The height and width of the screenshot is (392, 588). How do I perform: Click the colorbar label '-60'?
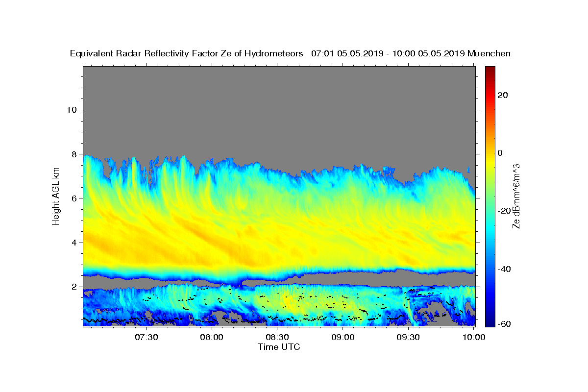tap(505, 324)
